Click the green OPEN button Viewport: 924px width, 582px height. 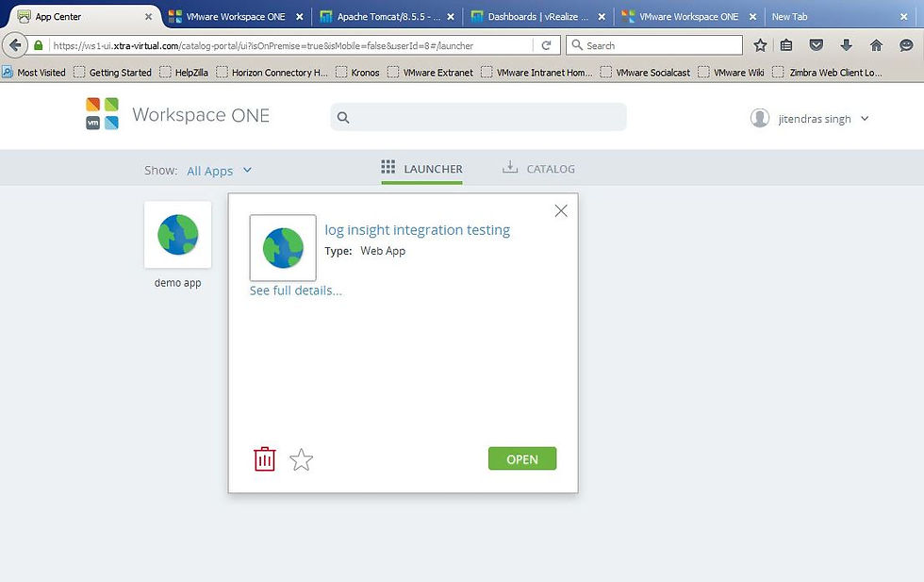point(522,458)
